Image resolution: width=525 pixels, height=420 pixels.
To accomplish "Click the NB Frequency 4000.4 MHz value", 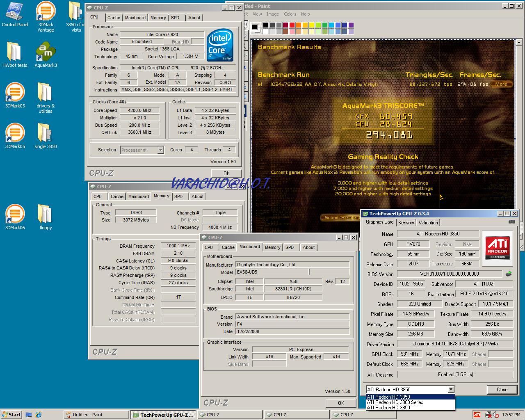I will point(220,227).
